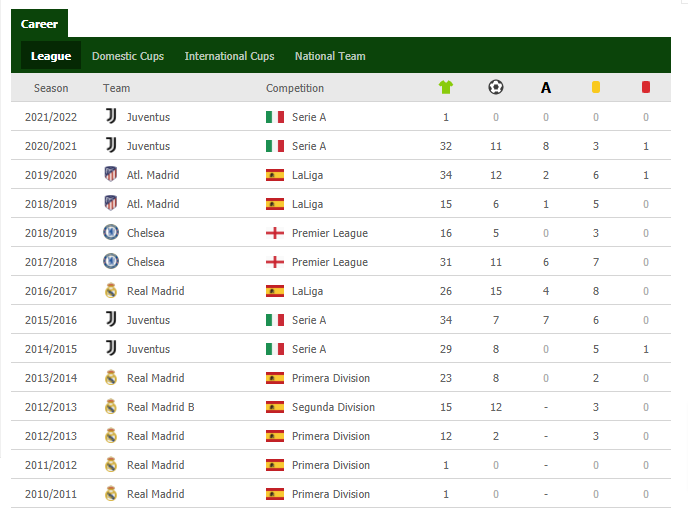Click the red card column icon
The width and height of the screenshot is (688, 510).
pyautogui.click(x=646, y=88)
